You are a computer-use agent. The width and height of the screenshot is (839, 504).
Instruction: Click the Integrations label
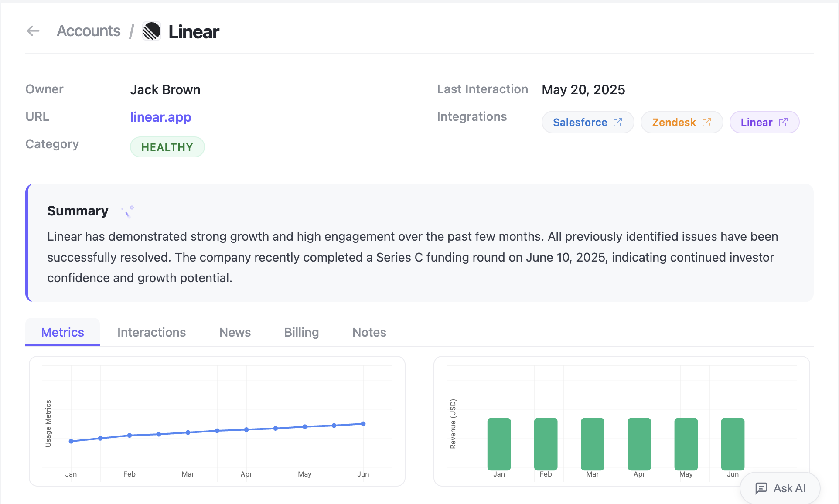pos(472,116)
